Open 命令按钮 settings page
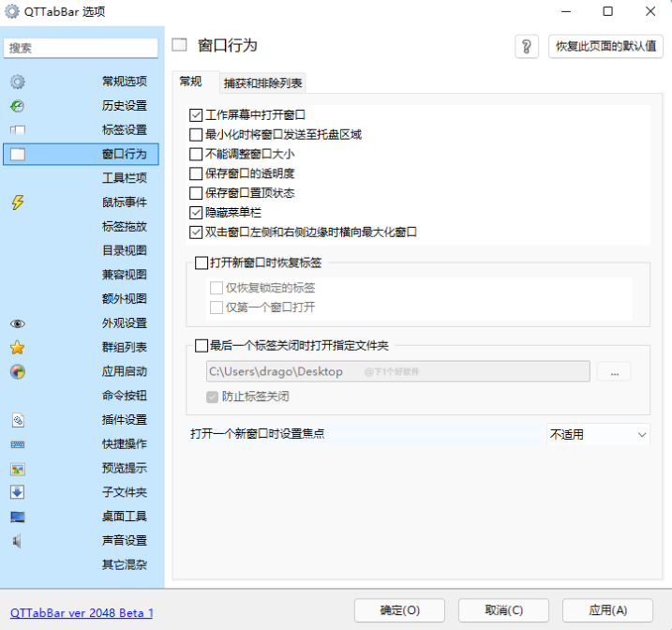Viewport: 672px width, 630px height. pyautogui.click(x=125, y=396)
